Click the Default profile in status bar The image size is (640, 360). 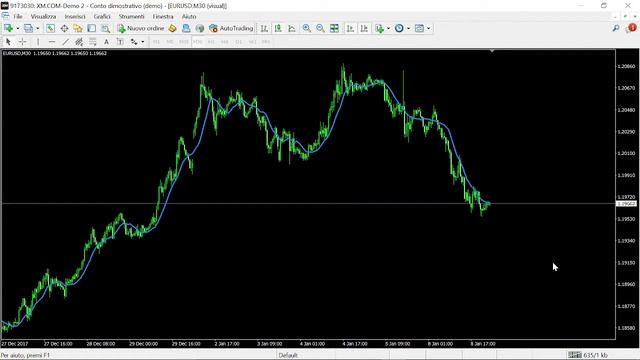coord(288,355)
